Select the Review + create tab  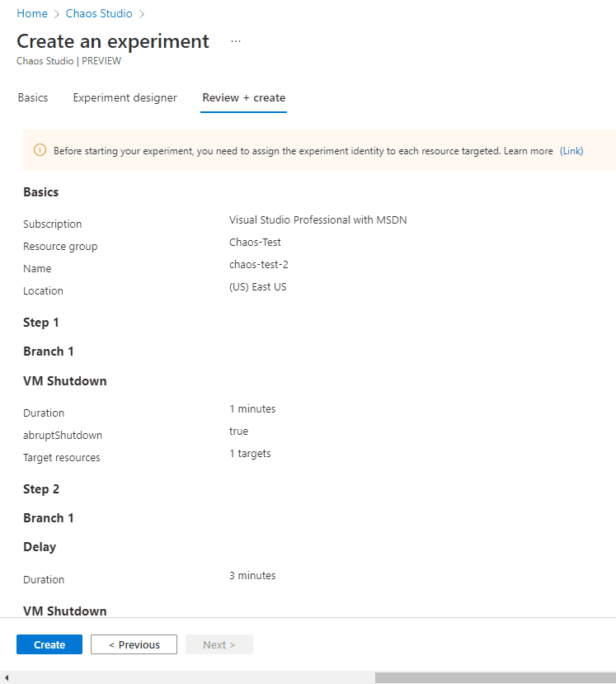click(244, 97)
